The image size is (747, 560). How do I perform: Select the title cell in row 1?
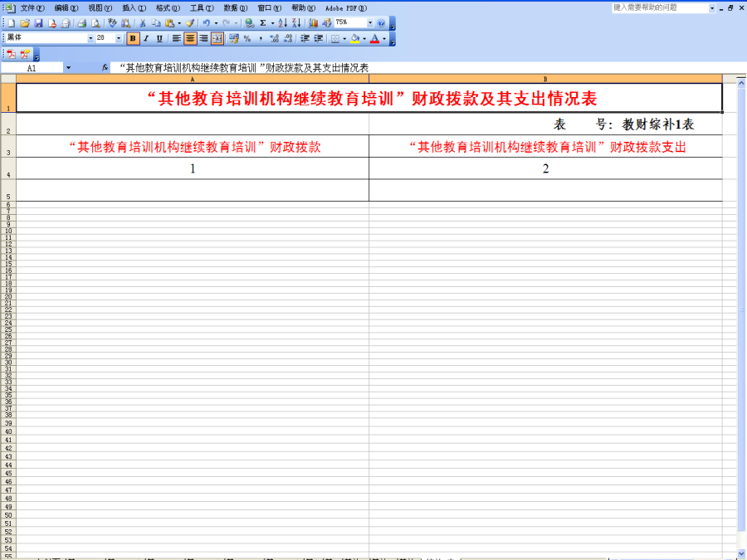pos(369,98)
